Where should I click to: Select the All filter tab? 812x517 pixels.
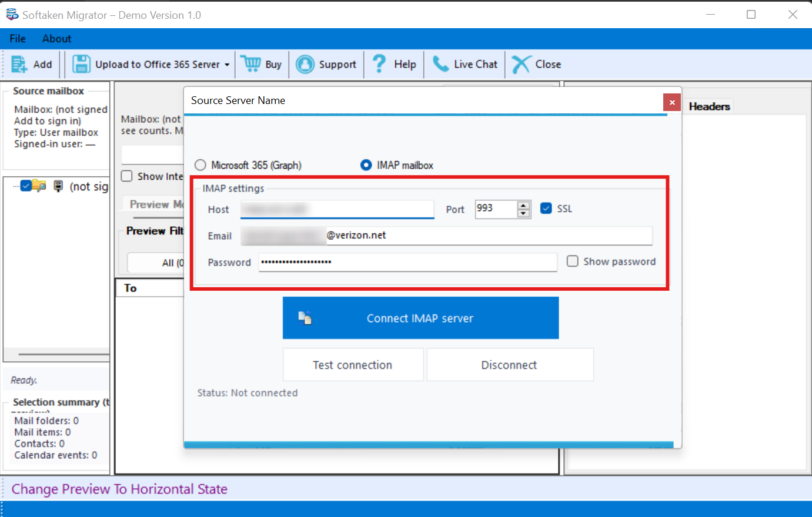tap(156, 262)
